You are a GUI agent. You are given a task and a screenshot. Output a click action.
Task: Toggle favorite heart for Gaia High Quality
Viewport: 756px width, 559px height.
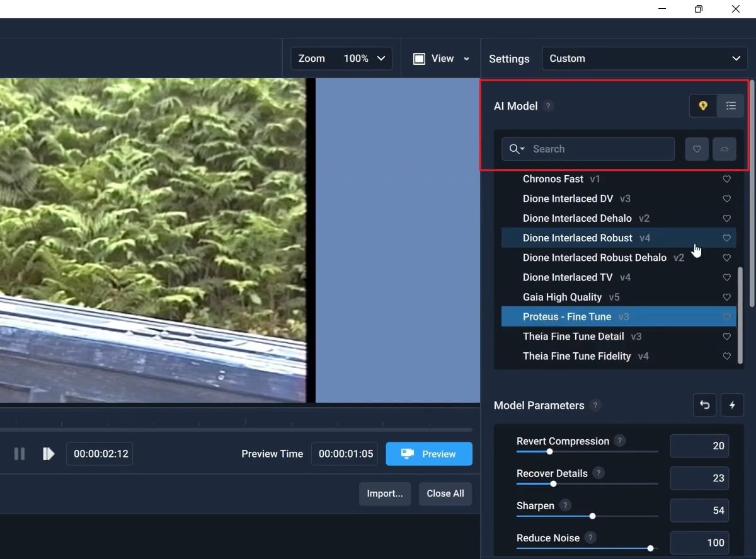726,297
